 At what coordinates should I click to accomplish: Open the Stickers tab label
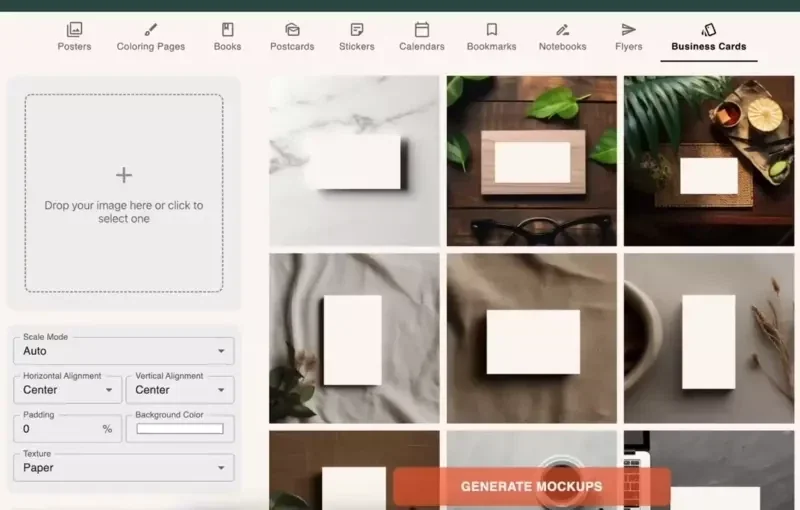(x=357, y=46)
